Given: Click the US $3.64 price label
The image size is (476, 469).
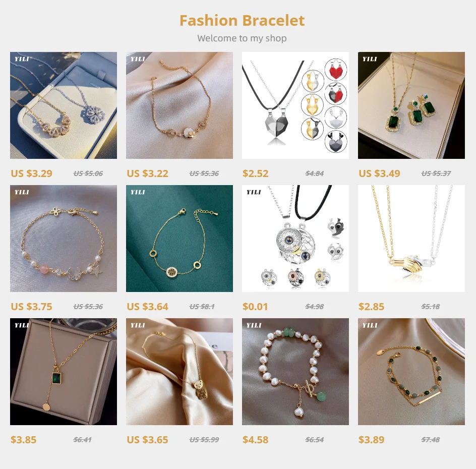Looking at the screenshot, I should 148,307.
